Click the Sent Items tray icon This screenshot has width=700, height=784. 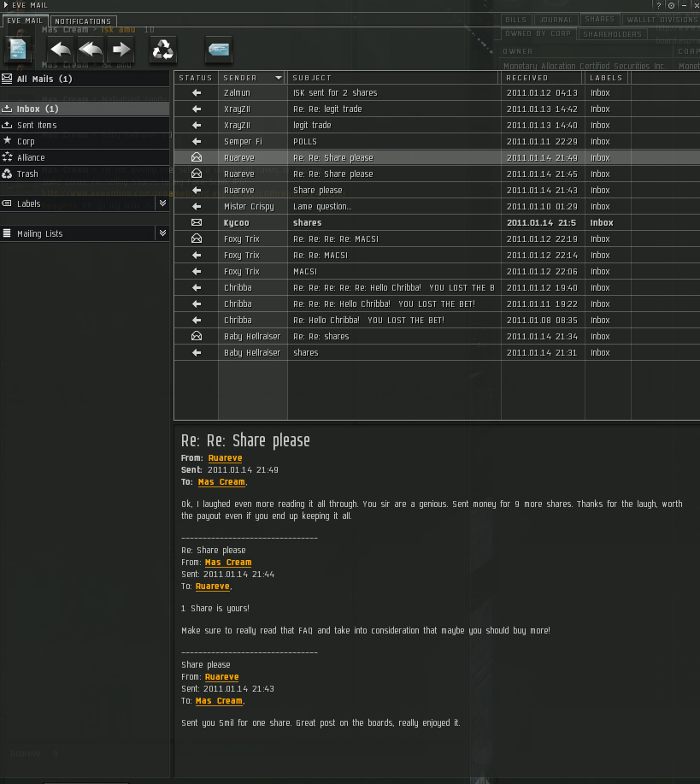7,125
